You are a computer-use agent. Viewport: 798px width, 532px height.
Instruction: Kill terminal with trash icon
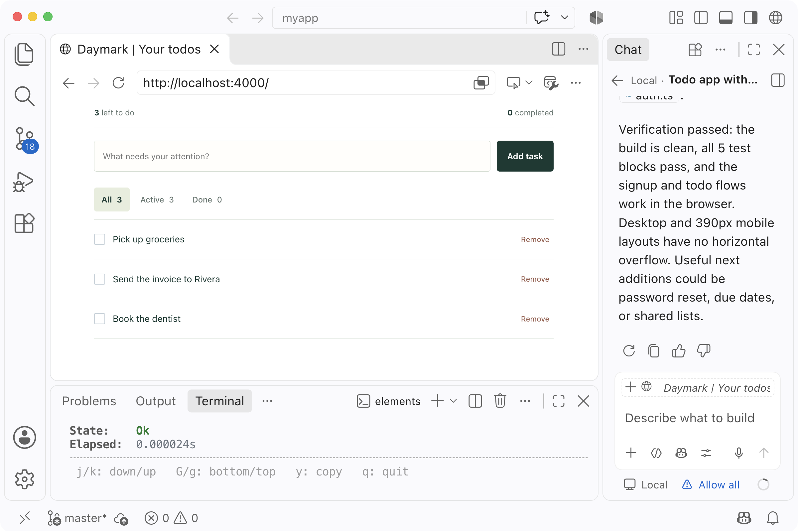(500, 401)
